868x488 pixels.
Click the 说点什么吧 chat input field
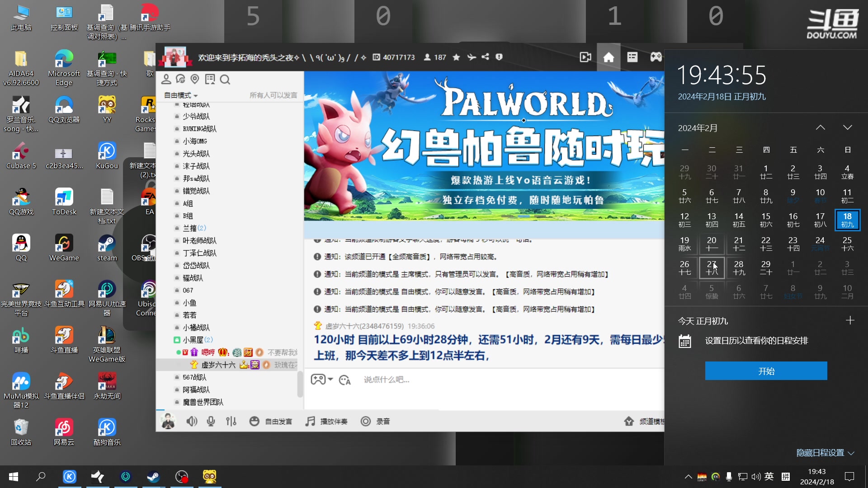point(407,380)
